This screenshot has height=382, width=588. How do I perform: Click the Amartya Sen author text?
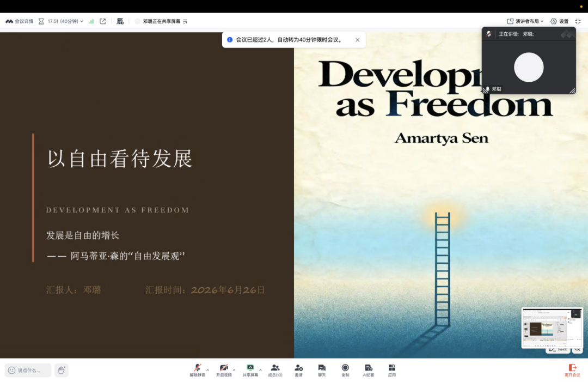click(x=442, y=138)
